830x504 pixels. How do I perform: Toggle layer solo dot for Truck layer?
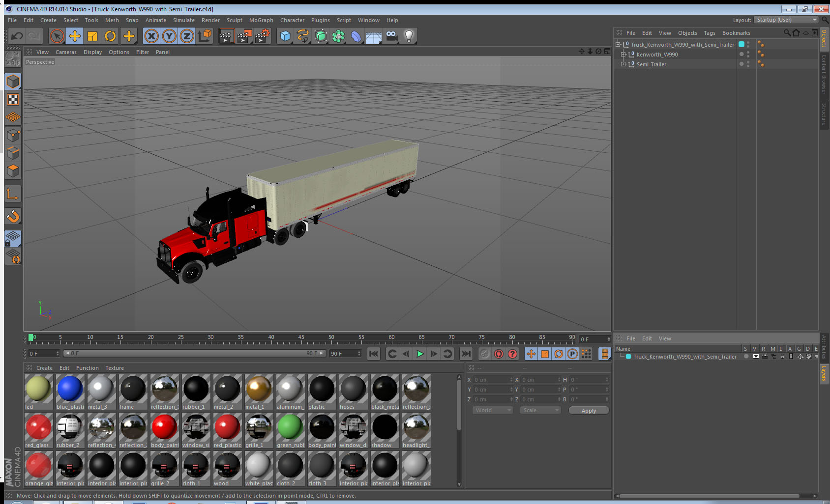(746, 357)
